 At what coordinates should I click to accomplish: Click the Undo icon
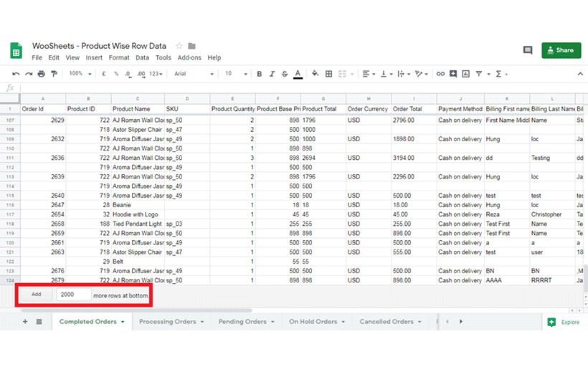tap(16, 74)
